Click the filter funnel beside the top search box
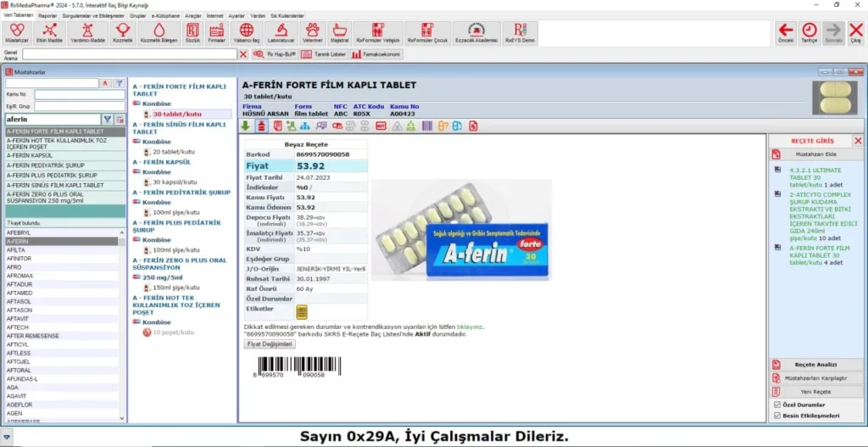 tap(119, 83)
